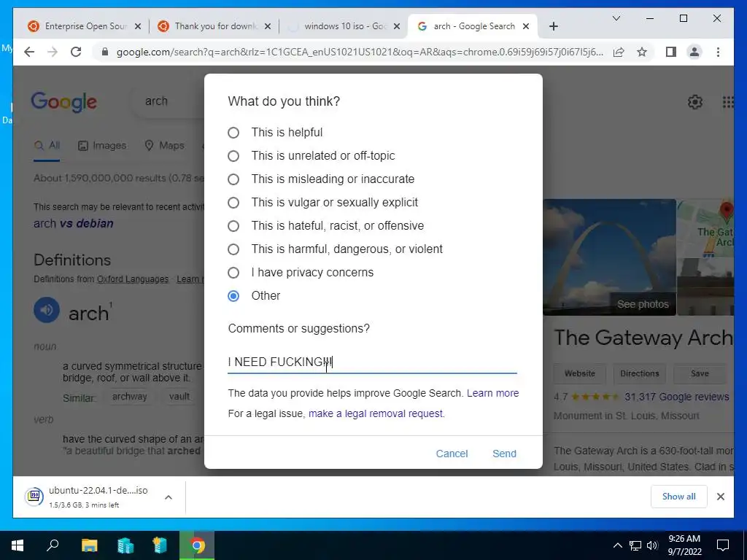Cancel the feedback dialog
The width and height of the screenshot is (747, 560).
click(x=452, y=454)
